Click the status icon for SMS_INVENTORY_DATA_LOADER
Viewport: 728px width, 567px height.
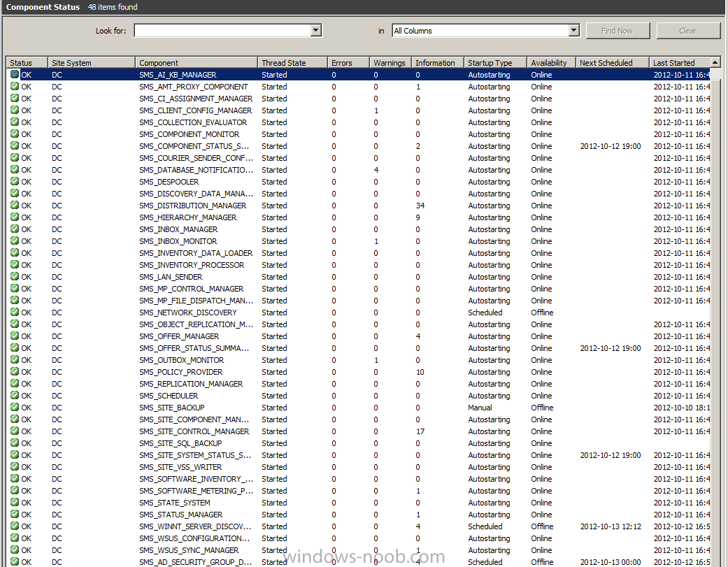click(15, 253)
